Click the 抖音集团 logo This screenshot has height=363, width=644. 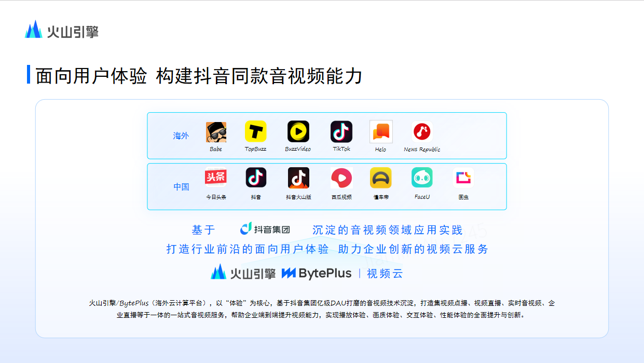[266, 228]
